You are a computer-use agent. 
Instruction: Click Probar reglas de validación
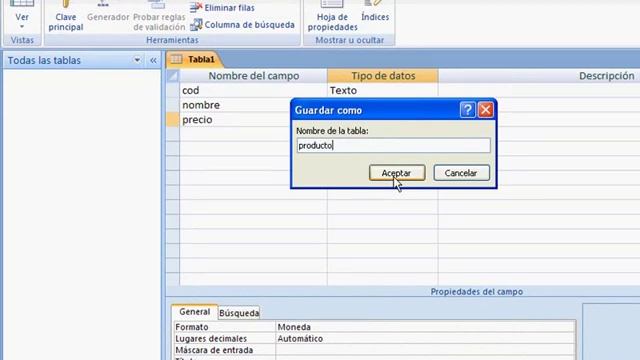(x=159, y=16)
